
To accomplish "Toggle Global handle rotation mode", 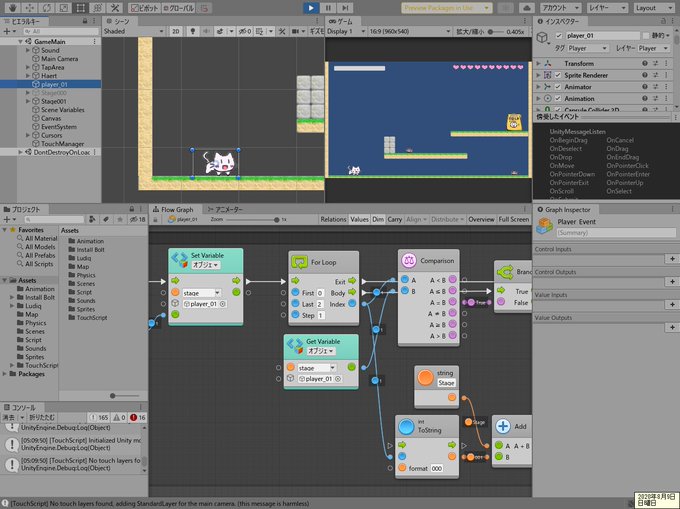I will [x=179, y=8].
